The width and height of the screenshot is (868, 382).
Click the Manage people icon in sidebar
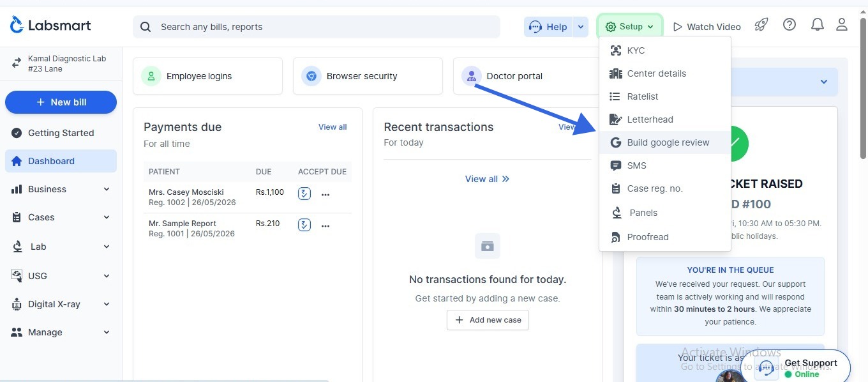pos(17,332)
